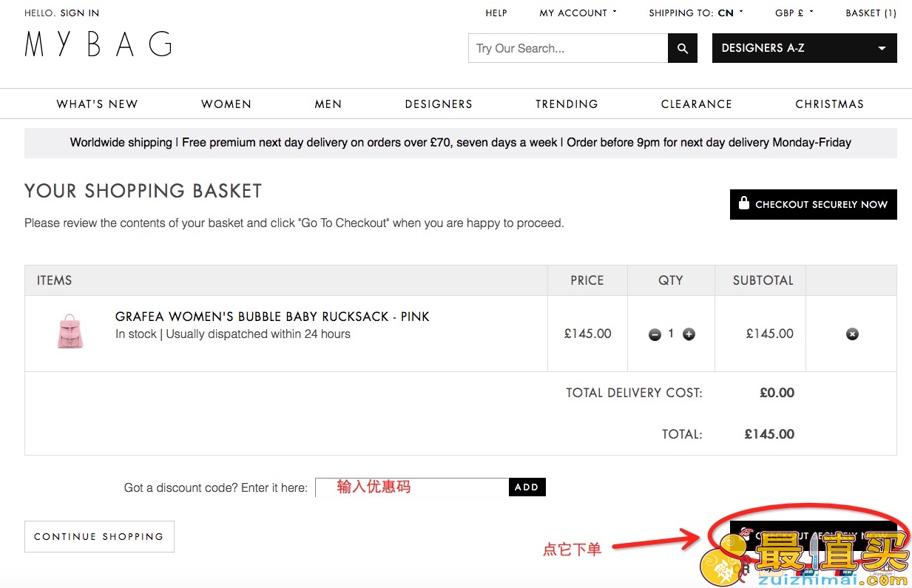Open the Clearance menu
The height and width of the screenshot is (588, 912).
tap(697, 104)
